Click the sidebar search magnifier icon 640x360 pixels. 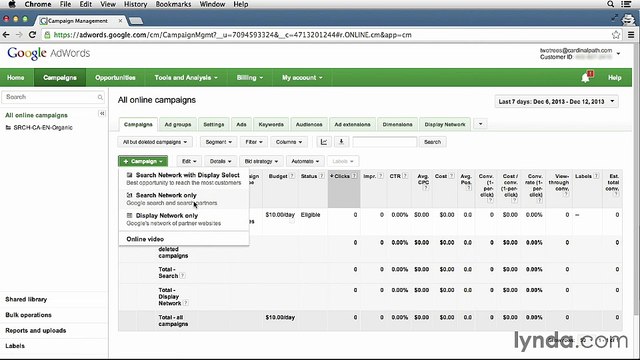point(100,97)
